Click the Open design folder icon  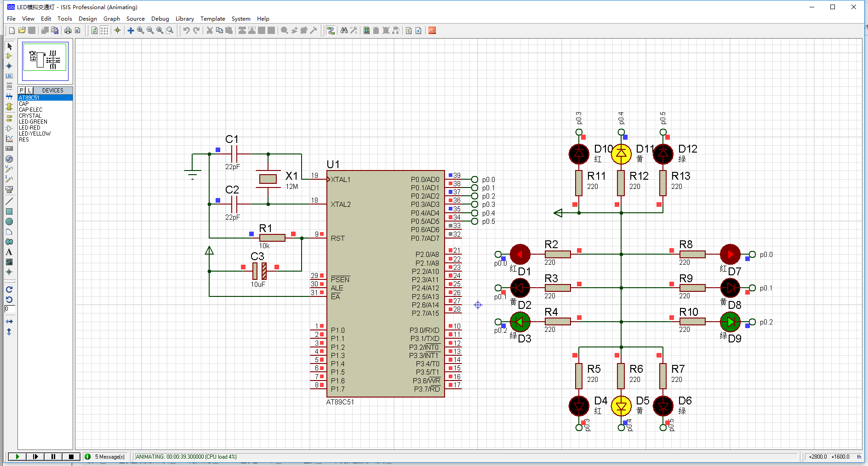click(22, 31)
